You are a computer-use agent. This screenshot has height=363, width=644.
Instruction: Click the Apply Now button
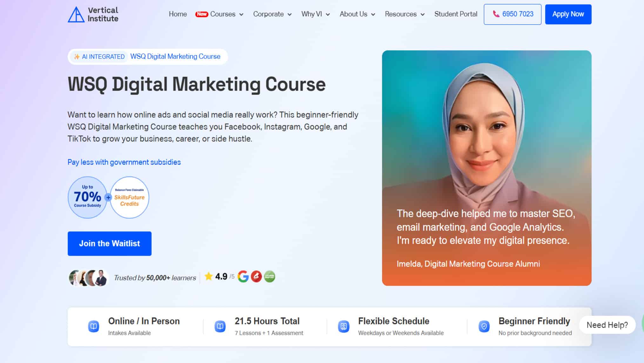(568, 14)
